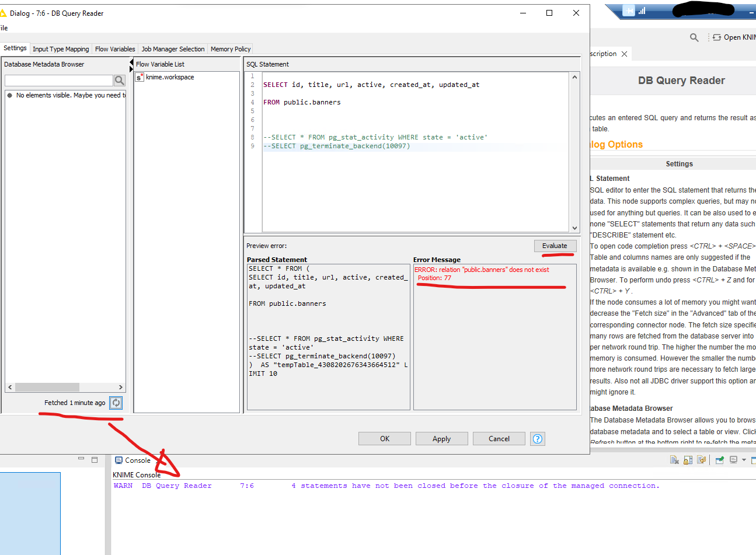Open the File menu of the dialog
The width and height of the screenshot is (756, 555).
4,27
